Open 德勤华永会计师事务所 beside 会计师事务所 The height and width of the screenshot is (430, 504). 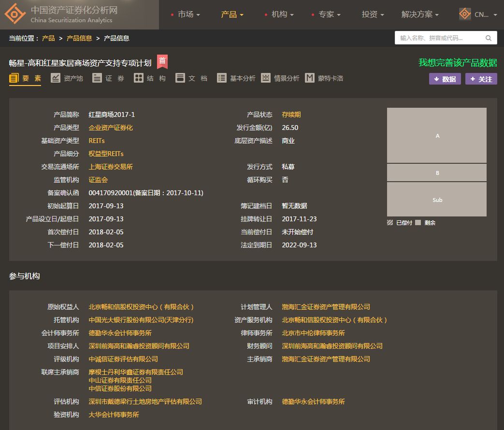[120, 333]
